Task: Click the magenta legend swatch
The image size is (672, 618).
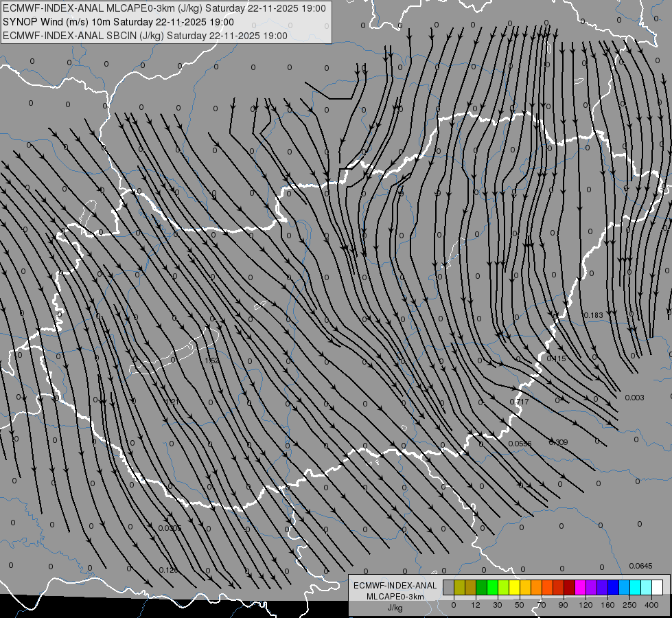Action: [580, 587]
